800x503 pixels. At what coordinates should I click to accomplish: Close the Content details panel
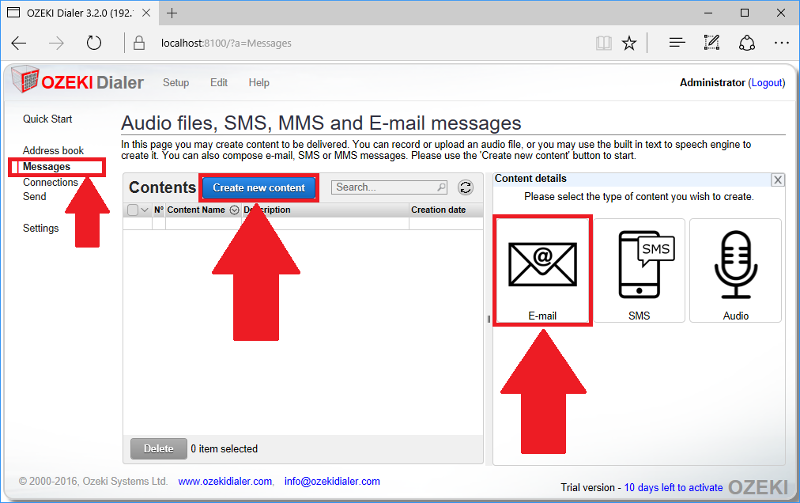point(777,179)
